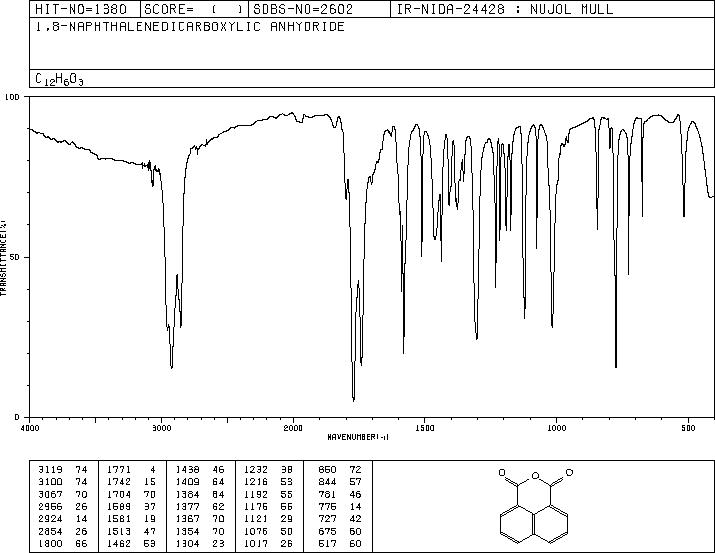Click the 4000 x-axis tick label
This screenshot has height=553, width=715.
(30, 428)
